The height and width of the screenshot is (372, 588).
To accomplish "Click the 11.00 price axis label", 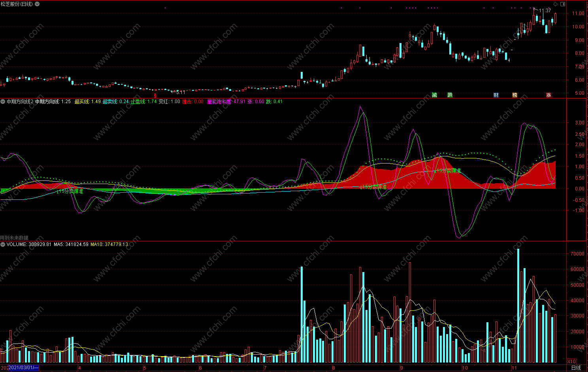I will coord(578,13).
